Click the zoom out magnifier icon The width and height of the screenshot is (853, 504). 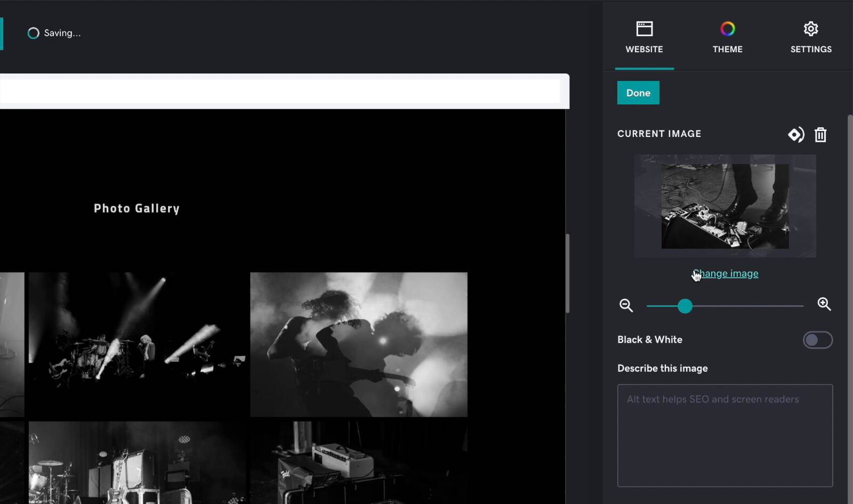click(x=626, y=305)
